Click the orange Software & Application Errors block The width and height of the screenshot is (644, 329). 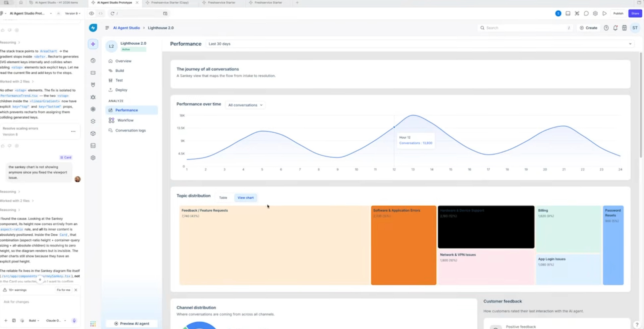click(403, 245)
